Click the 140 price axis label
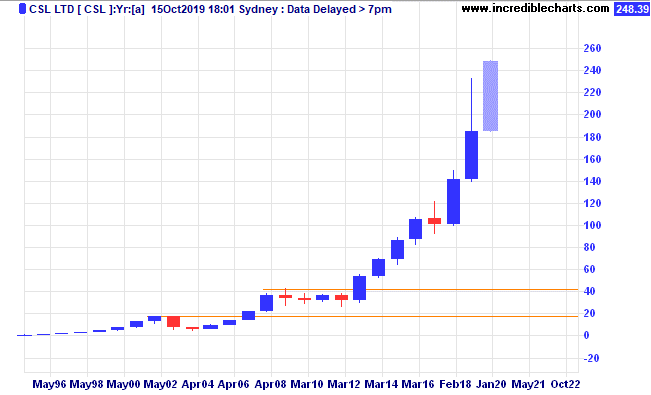 pyautogui.click(x=592, y=181)
